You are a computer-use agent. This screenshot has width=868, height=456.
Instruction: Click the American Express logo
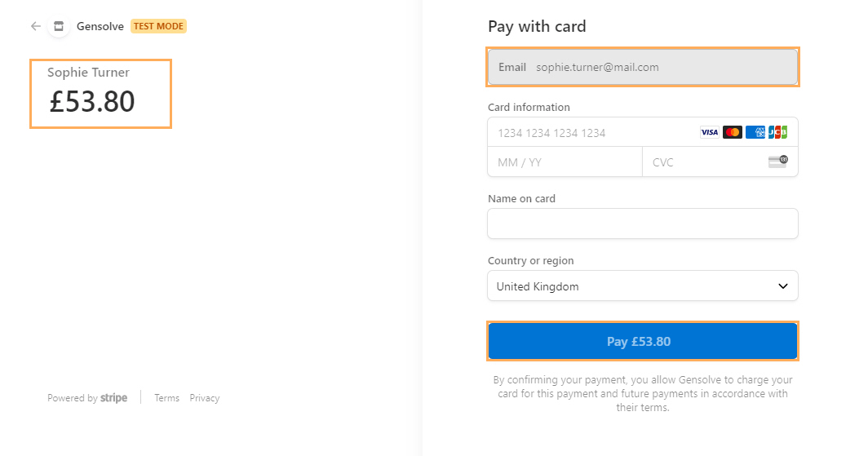click(755, 132)
